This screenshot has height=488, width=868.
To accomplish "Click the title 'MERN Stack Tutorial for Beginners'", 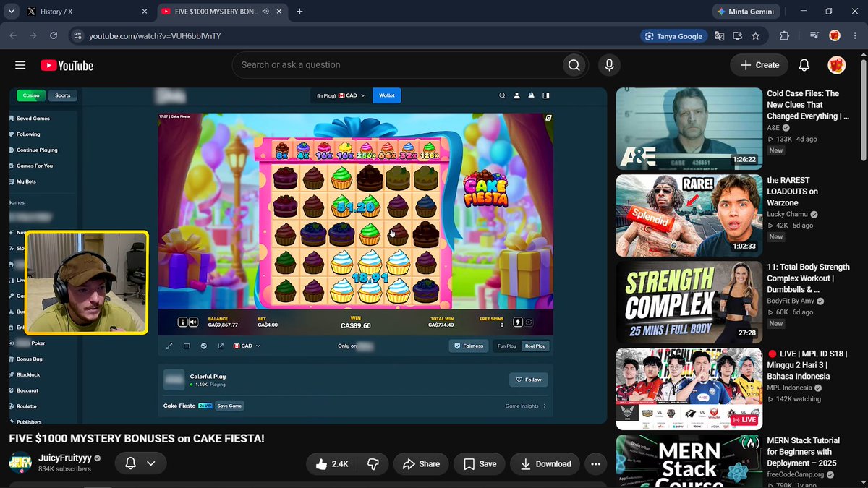I will (x=804, y=452).
